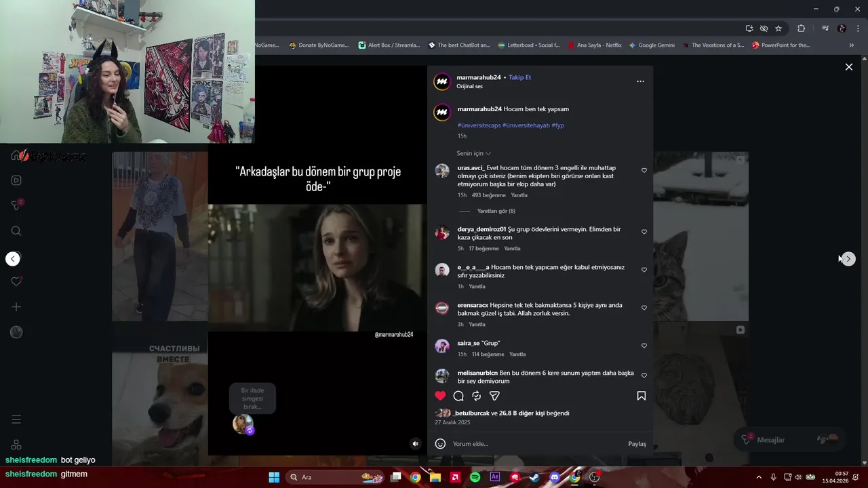Click the story reaction 'Bir ifade simgesi bırak' bubble
Image resolution: width=868 pixels, height=488 pixels.
tap(252, 399)
